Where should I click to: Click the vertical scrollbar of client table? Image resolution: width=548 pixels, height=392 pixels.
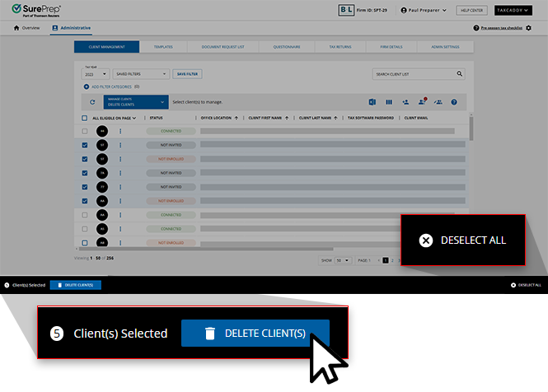[x=471, y=128]
